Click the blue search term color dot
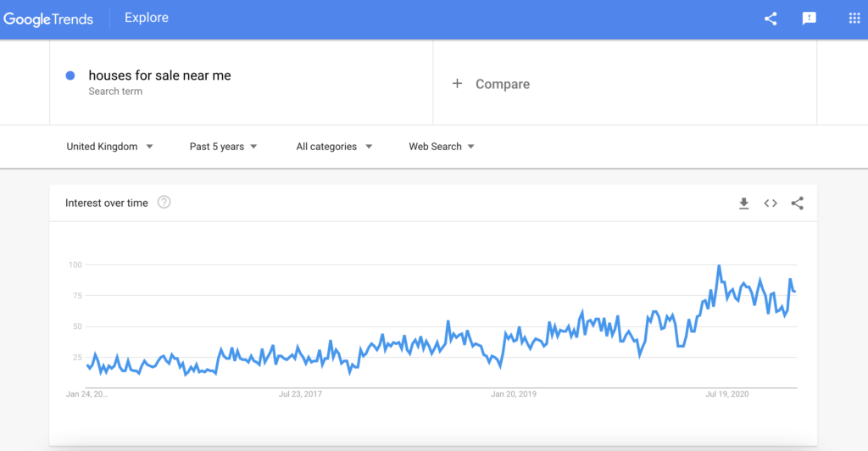This screenshot has width=868, height=451. click(x=70, y=75)
